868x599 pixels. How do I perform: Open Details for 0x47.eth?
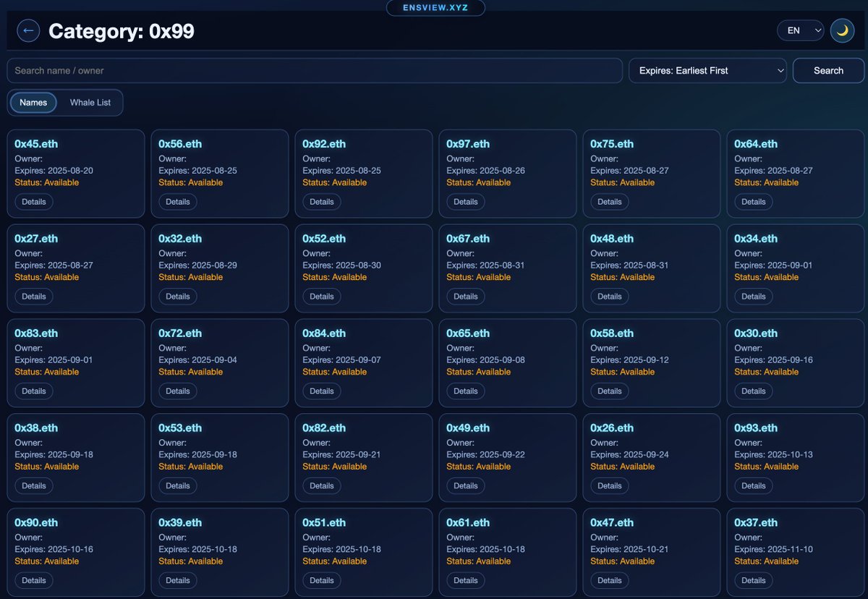point(610,581)
